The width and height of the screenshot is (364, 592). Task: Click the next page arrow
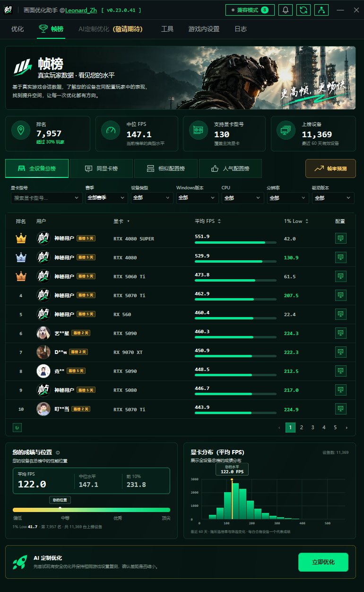(x=347, y=427)
